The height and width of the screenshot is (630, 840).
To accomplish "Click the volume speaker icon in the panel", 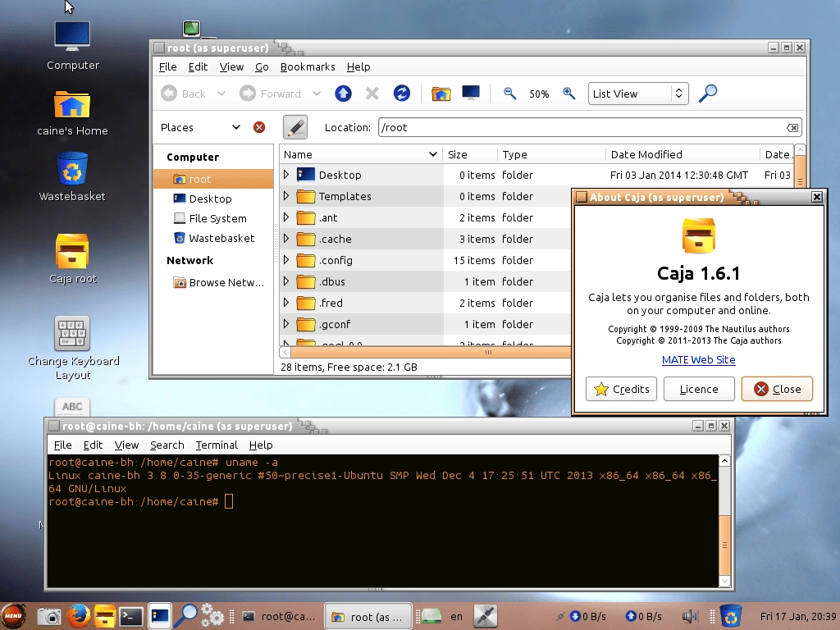I will pos(689,617).
